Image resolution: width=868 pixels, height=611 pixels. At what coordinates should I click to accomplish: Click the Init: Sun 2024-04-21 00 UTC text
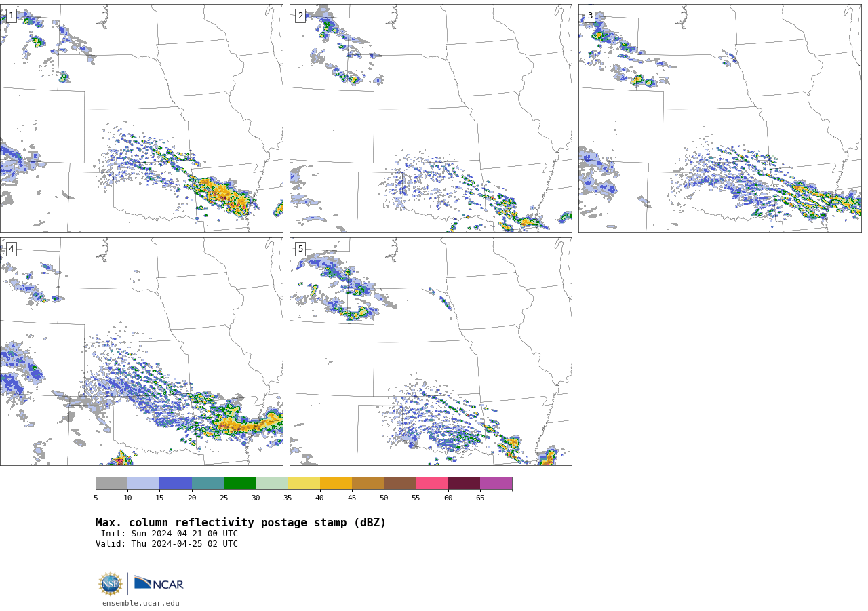(170, 534)
